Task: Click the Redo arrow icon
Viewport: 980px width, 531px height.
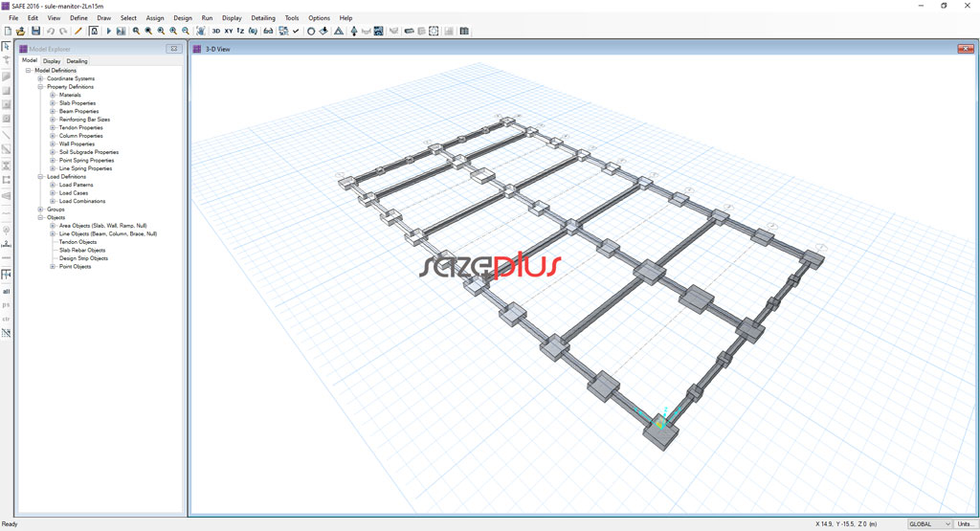Action: [x=63, y=31]
